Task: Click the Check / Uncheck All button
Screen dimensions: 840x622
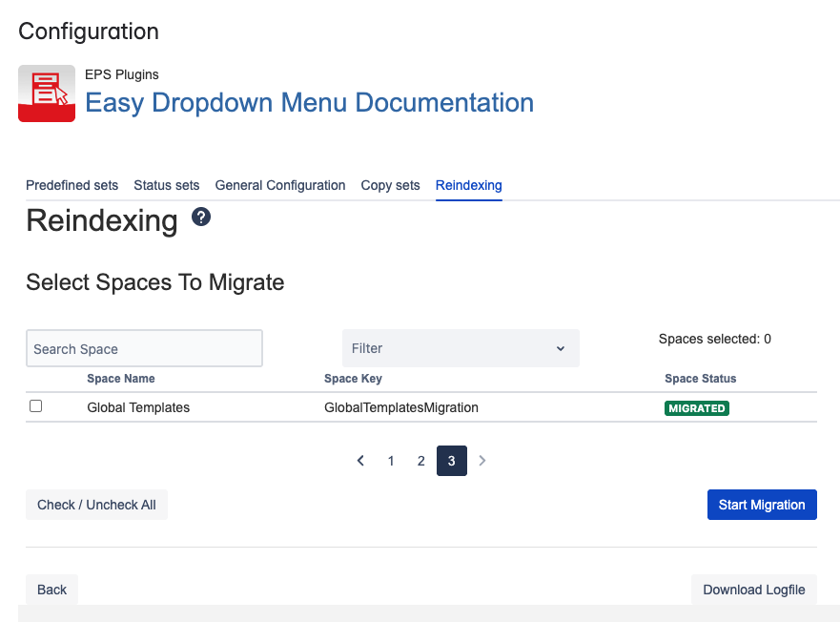Action: coord(96,505)
